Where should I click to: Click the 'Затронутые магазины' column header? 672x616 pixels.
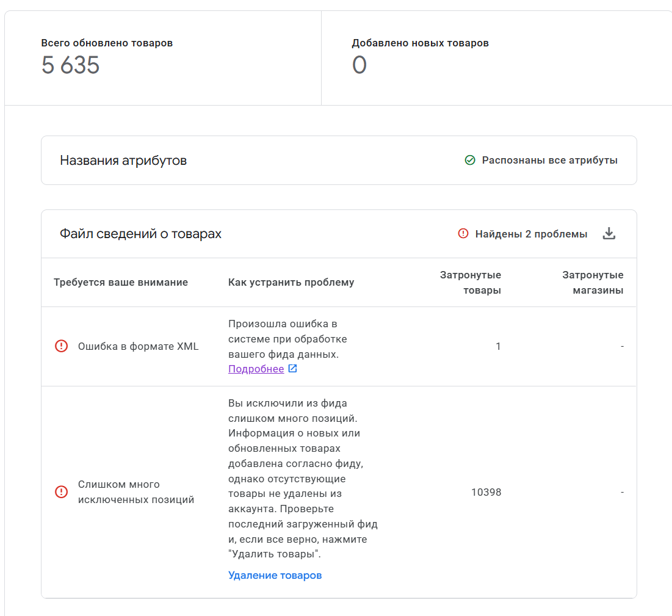tap(593, 283)
